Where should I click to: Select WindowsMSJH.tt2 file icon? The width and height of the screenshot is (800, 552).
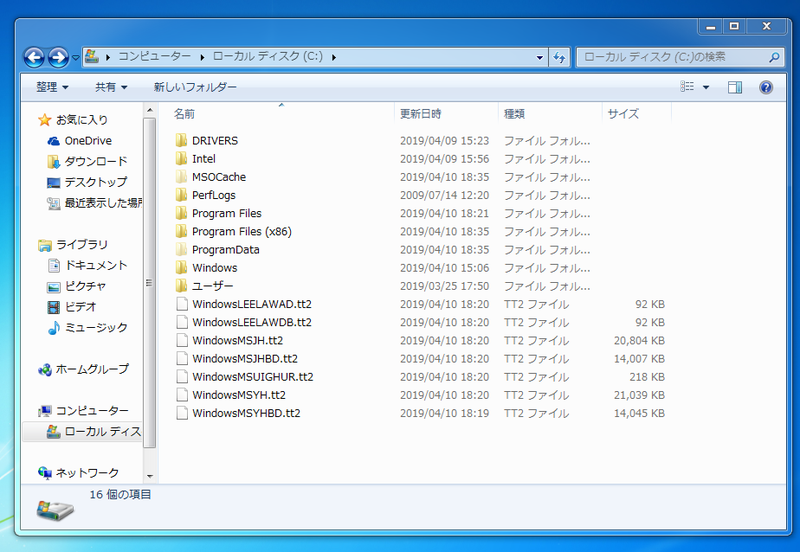pos(182,340)
